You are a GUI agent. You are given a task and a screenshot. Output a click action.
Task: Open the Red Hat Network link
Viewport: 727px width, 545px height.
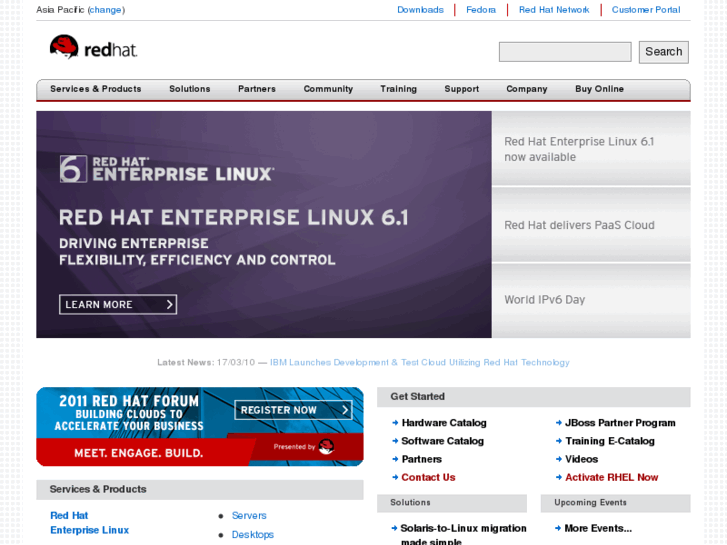554,10
